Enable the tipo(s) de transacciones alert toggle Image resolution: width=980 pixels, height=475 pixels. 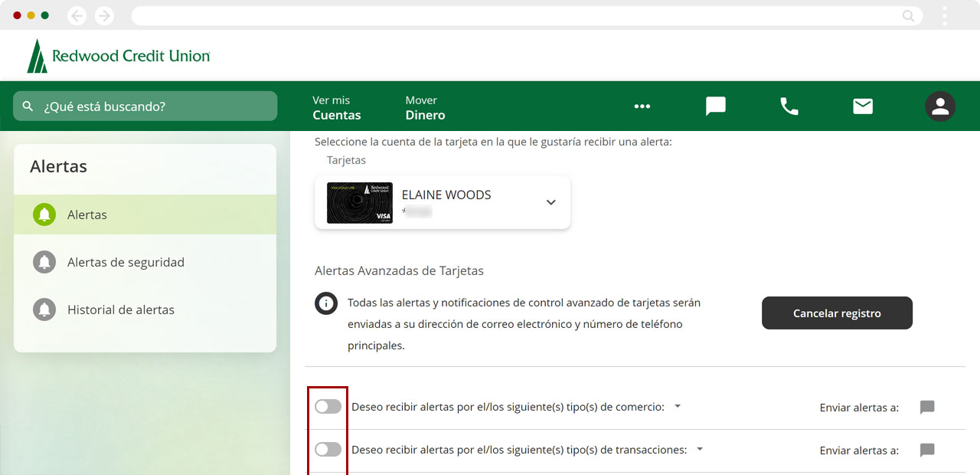coord(328,450)
